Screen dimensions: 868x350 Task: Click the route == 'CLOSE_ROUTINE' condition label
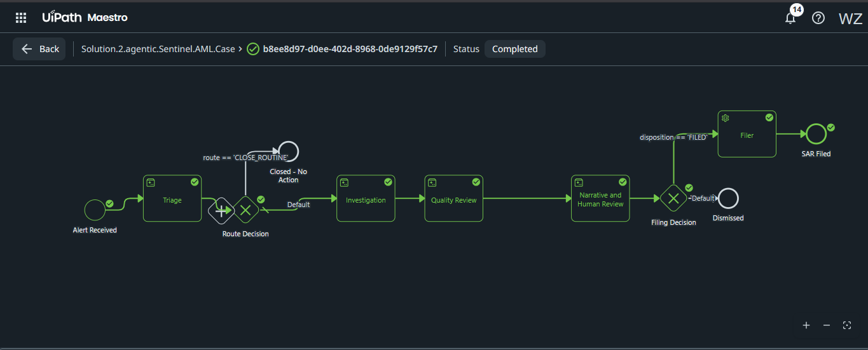pyautogui.click(x=245, y=158)
